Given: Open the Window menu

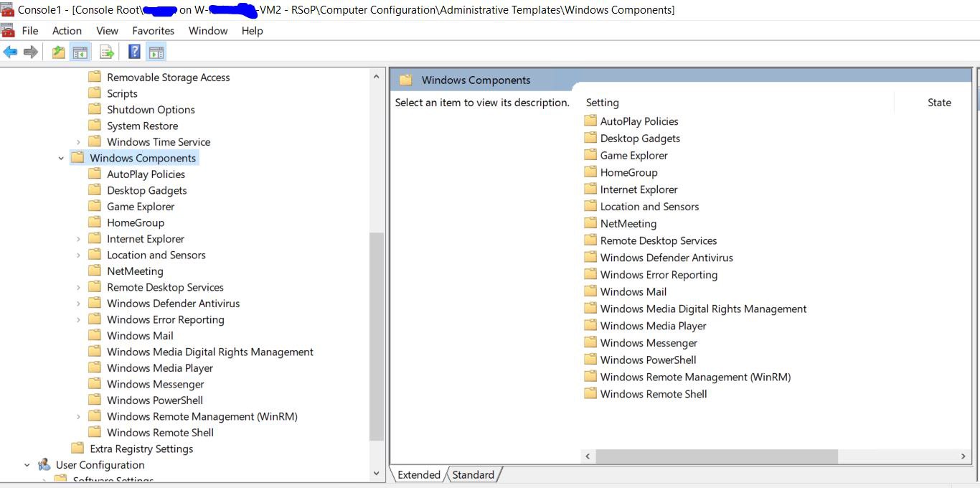Looking at the screenshot, I should pos(208,31).
